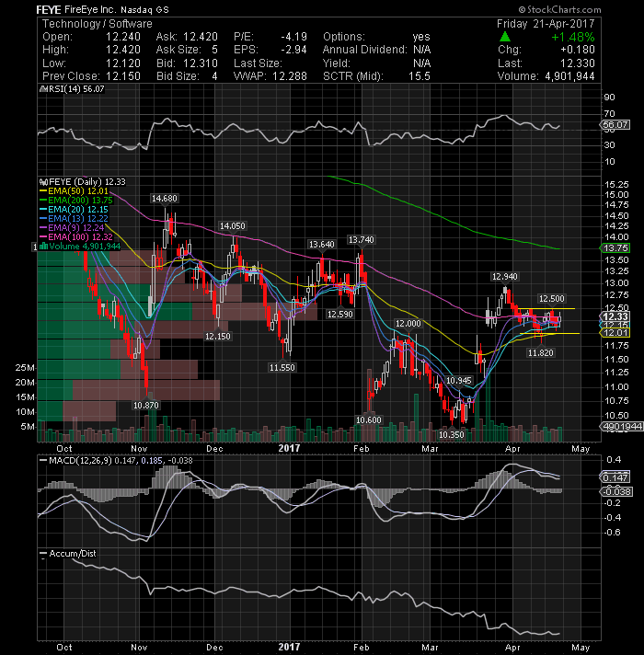Image resolution: width=644 pixels, height=655 pixels.
Task: Select the Open value 12.240
Action: pos(122,37)
